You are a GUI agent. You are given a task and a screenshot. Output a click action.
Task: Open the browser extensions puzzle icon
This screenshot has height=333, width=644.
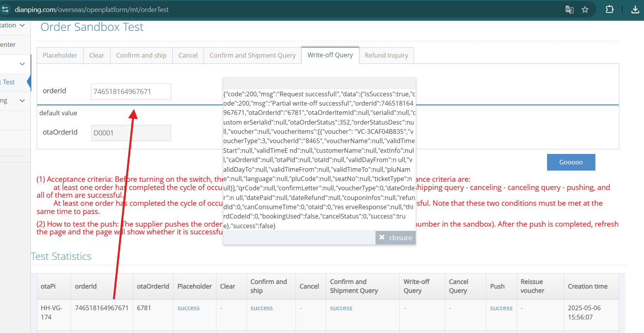tap(610, 9)
